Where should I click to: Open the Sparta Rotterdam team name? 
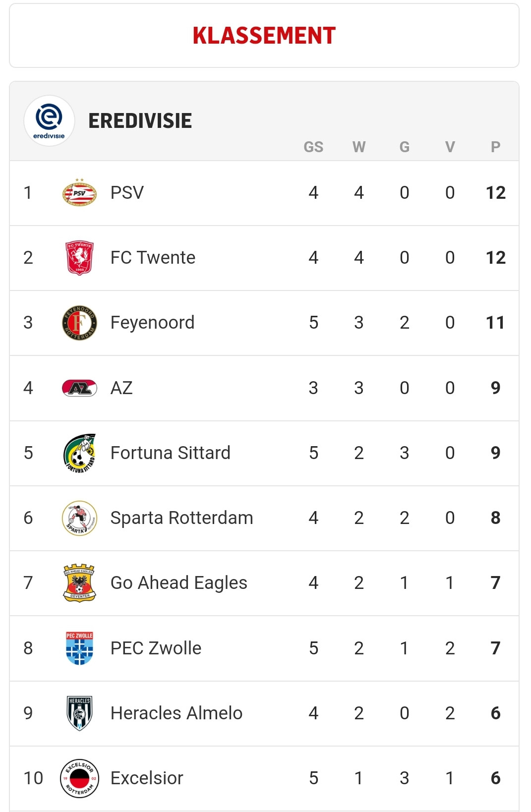tap(182, 518)
